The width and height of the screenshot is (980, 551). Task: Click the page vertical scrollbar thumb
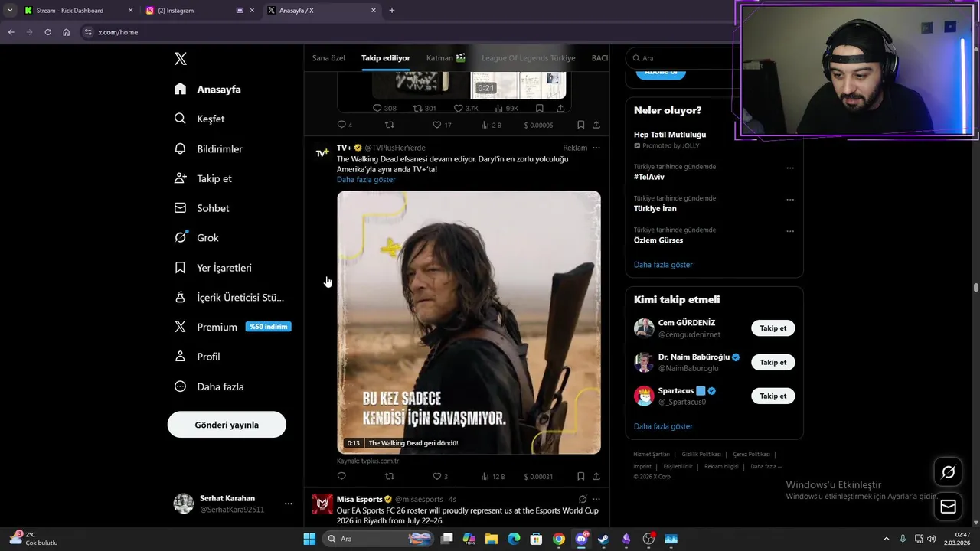976,288
